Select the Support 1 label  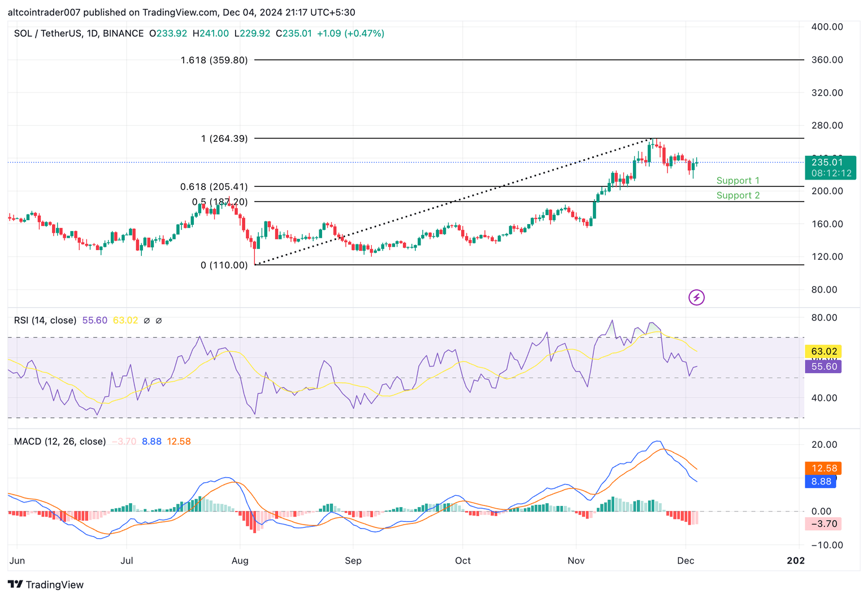737,180
